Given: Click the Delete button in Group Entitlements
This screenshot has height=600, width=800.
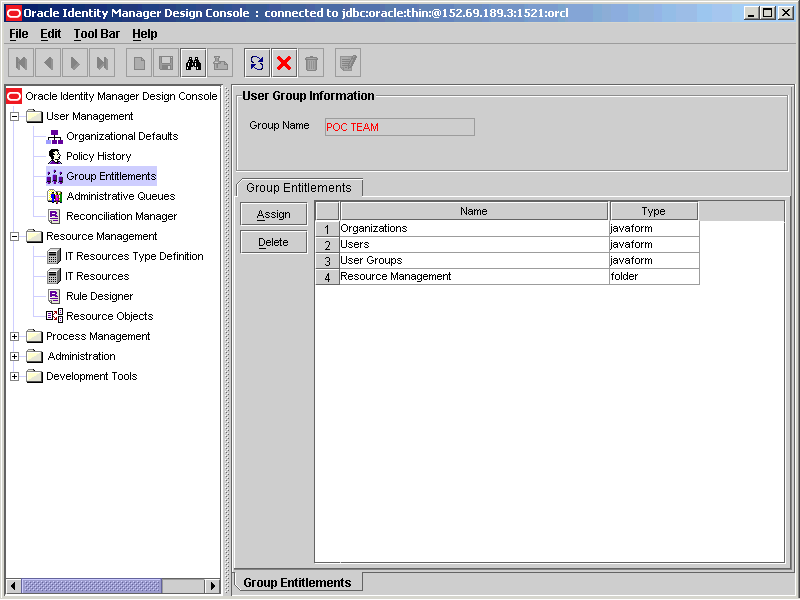Looking at the screenshot, I should coord(273,241).
